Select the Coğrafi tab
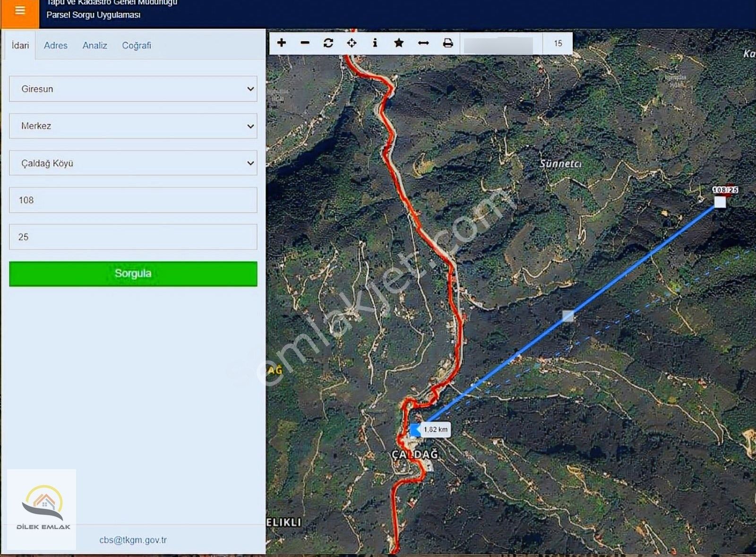This screenshot has height=557, width=756. (x=137, y=45)
